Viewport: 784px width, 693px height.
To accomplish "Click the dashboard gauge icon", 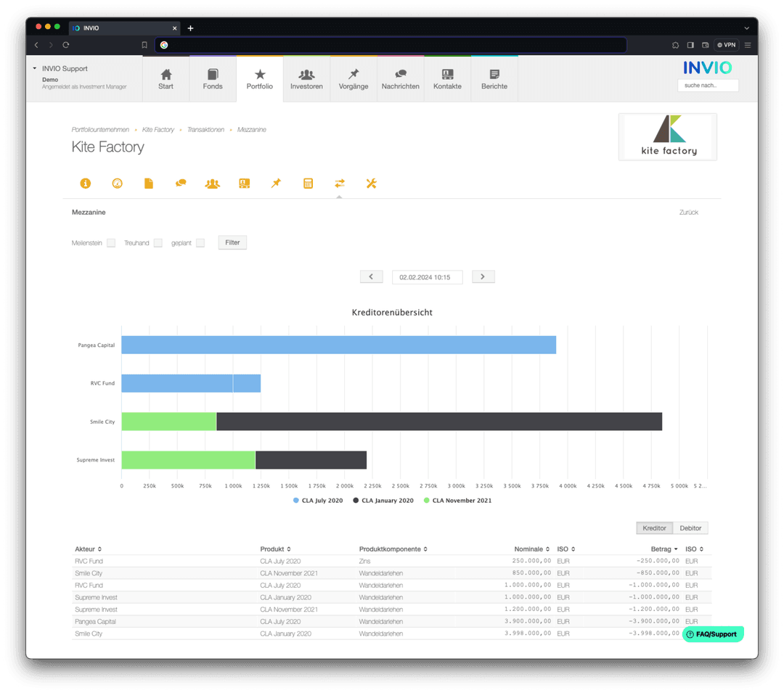I will click(x=118, y=184).
